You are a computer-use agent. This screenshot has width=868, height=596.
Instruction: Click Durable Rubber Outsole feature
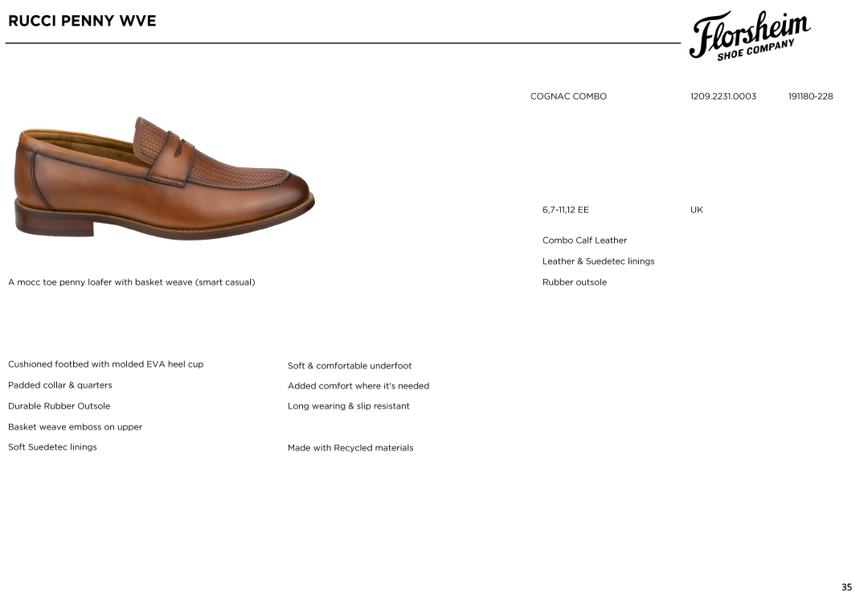59,406
